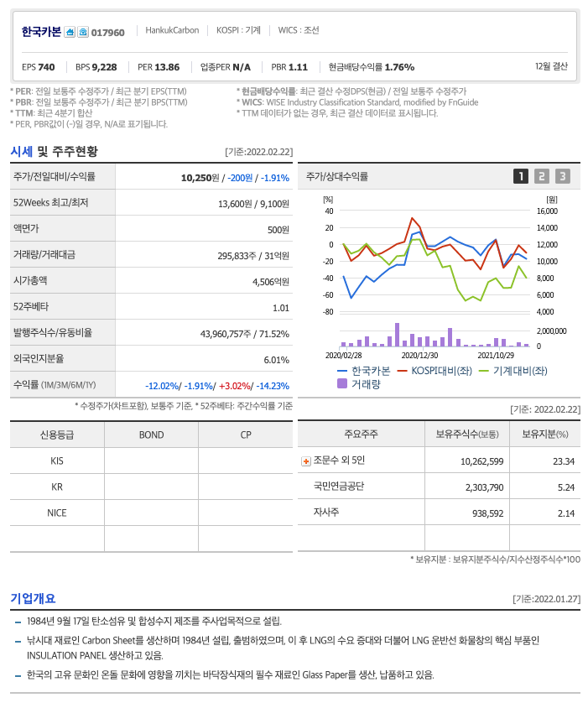Viewport: 588px width, 708px height.
Task: Click the PER 13.86 value
Action: coord(159,67)
